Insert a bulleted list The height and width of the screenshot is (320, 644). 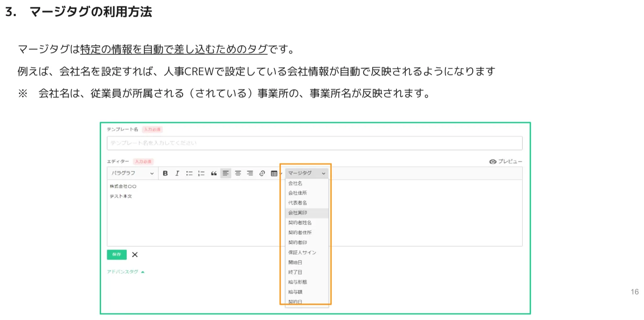point(189,173)
